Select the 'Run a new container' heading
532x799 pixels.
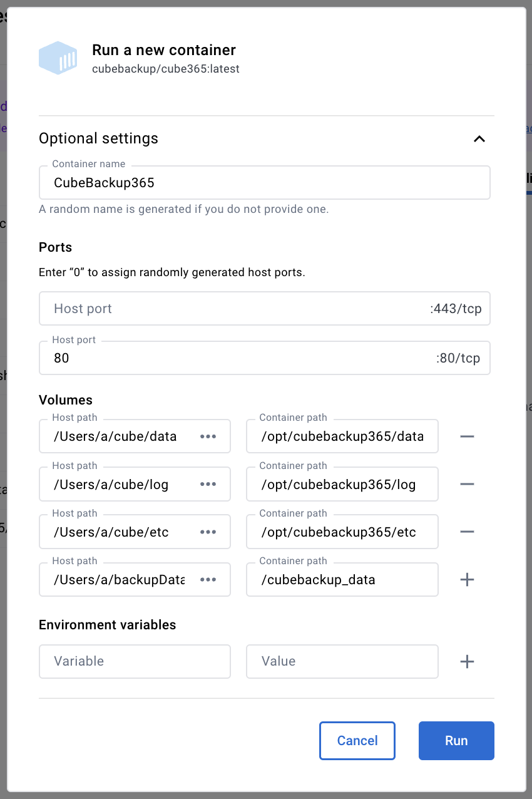(x=164, y=50)
